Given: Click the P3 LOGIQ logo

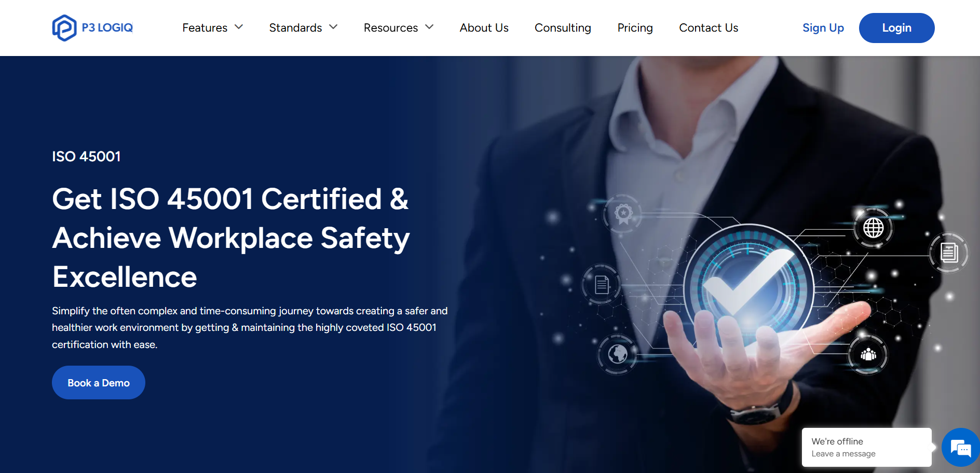Looking at the screenshot, I should pos(92,27).
